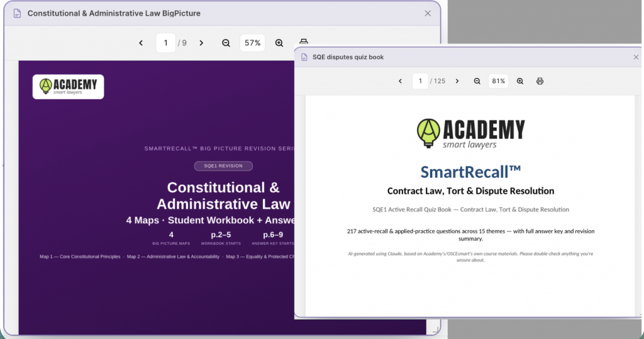Go to previous page in SQE quiz book
The image size is (644, 339).
coord(401,81)
